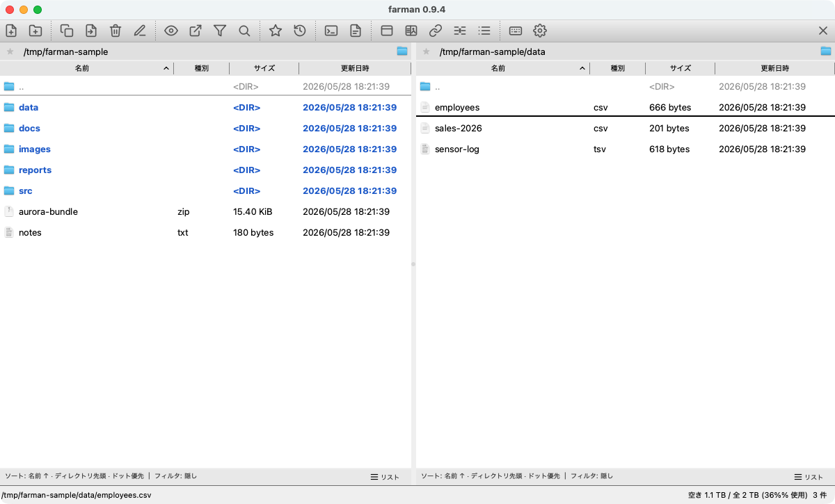Click the dual pane book-style icon
This screenshot has height=504, width=835.
coord(411,31)
